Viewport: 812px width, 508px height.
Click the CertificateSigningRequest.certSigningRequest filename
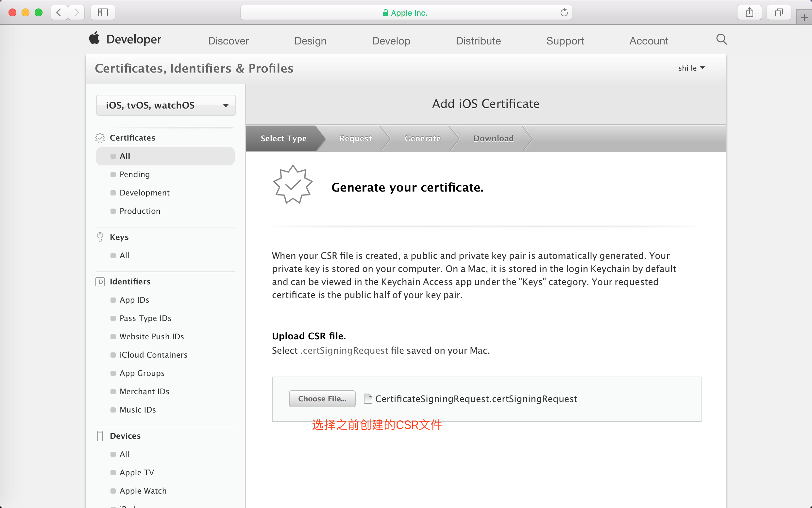[476, 399]
